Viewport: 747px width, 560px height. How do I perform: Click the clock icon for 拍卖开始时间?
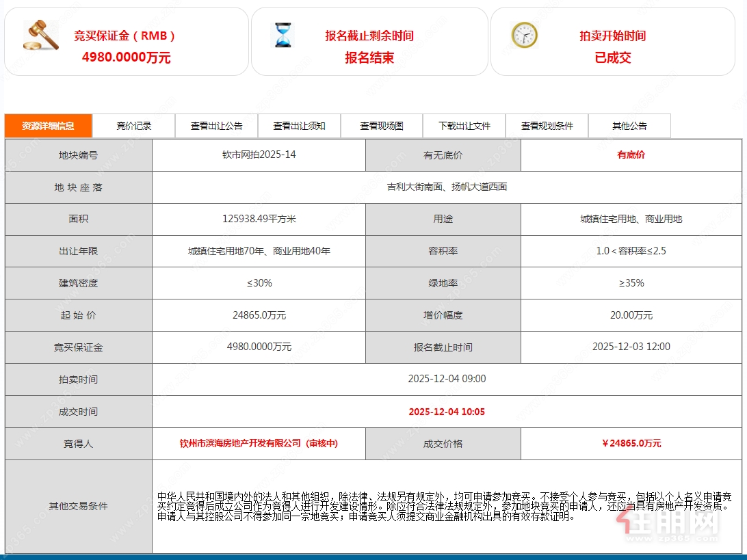(x=523, y=34)
